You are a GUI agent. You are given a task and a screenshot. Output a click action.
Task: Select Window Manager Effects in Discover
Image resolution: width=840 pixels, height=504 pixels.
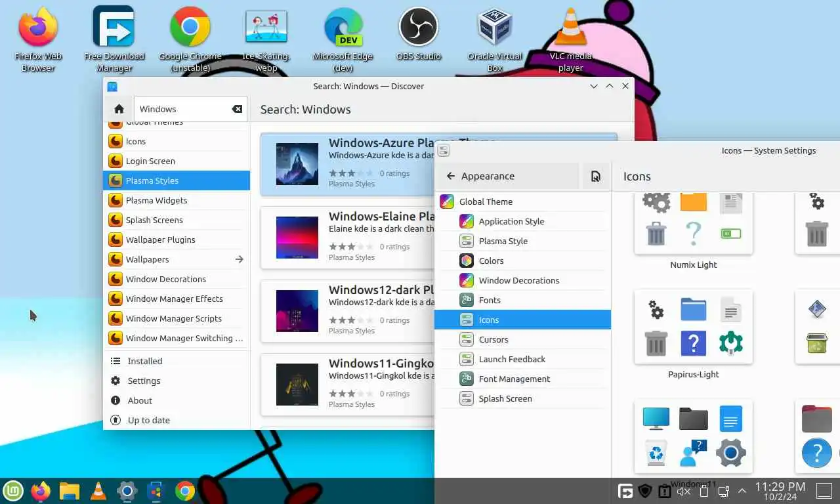coord(177,299)
